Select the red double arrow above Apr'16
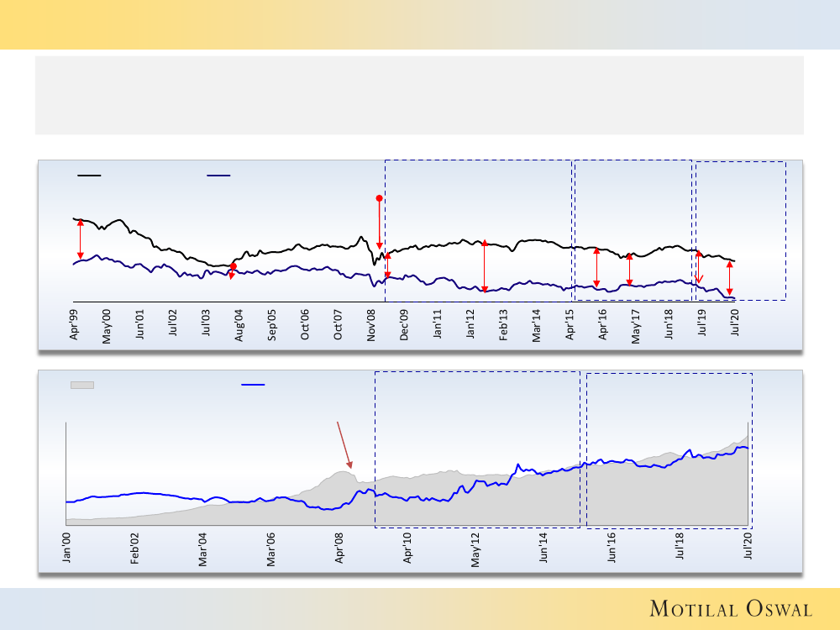840x630 pixels. click(596, 267)
